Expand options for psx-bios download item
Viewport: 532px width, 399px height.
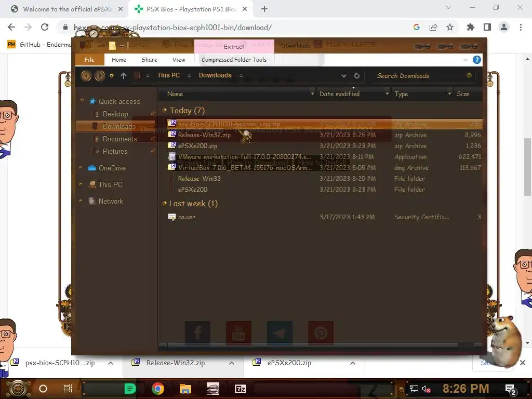pyautogui.click(x=111, y=363)
